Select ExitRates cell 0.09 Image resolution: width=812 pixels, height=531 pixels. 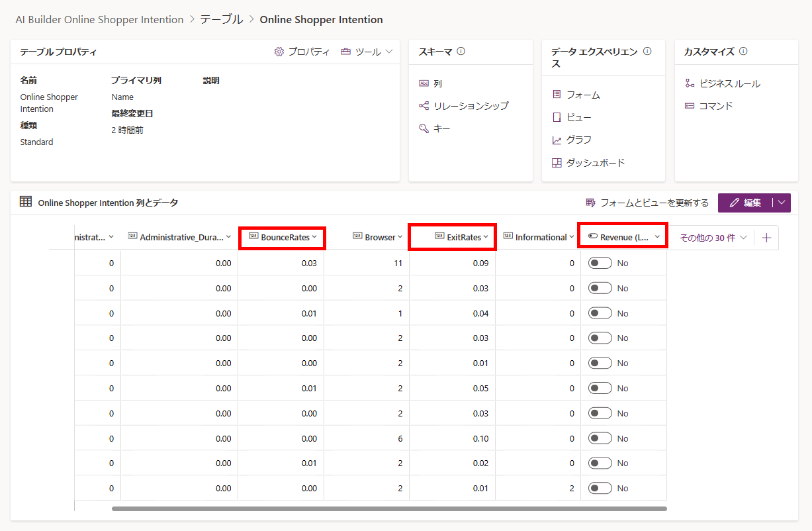click(453, 263)
